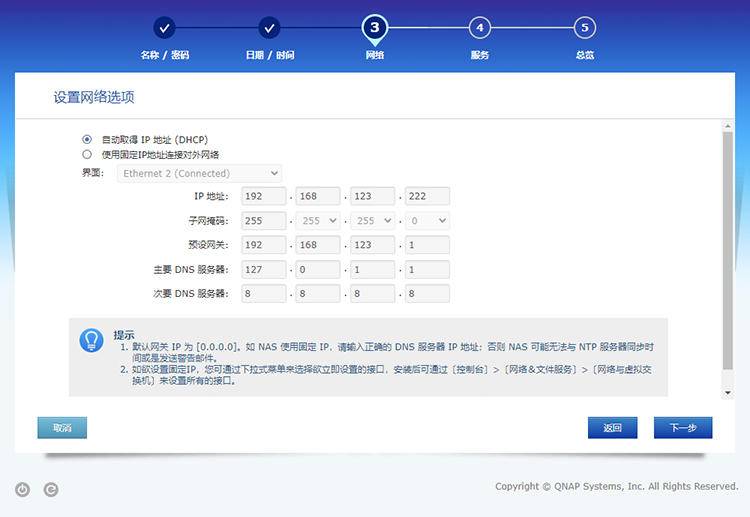The height and width of the screenshot is (517, 750).
Task: Click the lightbulb hint icon
Action: click(91, 341)
